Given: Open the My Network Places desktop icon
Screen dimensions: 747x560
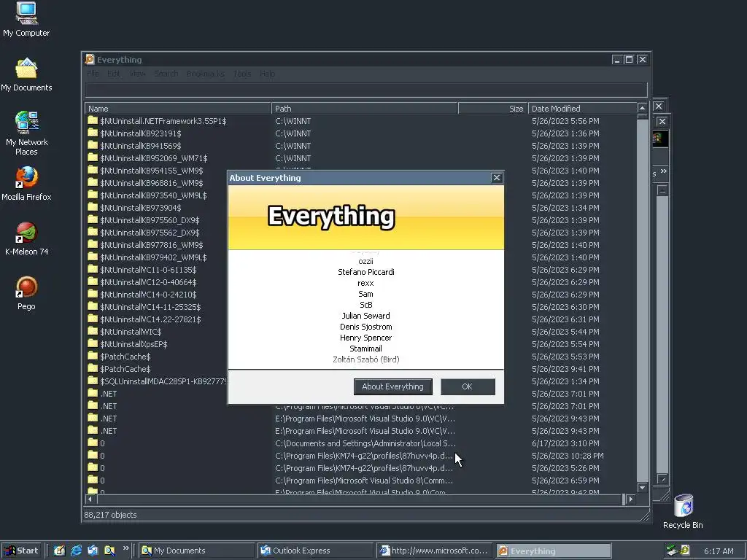Looking at the screenshot, I should click(x=26, y=133).
